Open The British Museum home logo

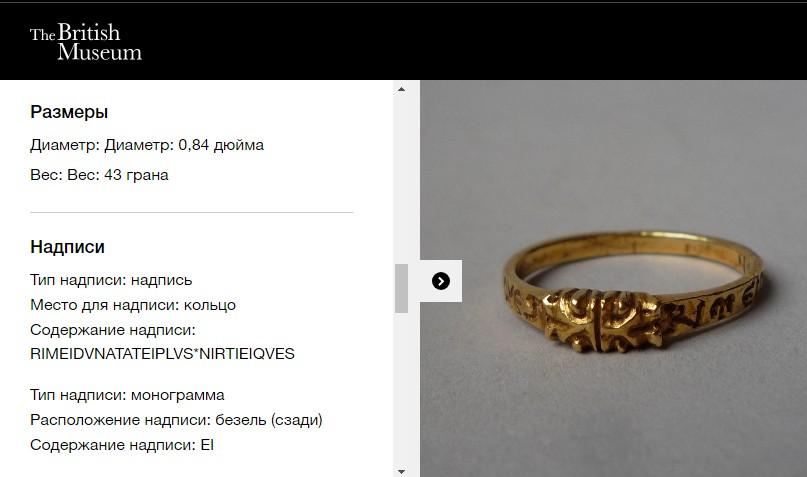[x=85, y=42]
